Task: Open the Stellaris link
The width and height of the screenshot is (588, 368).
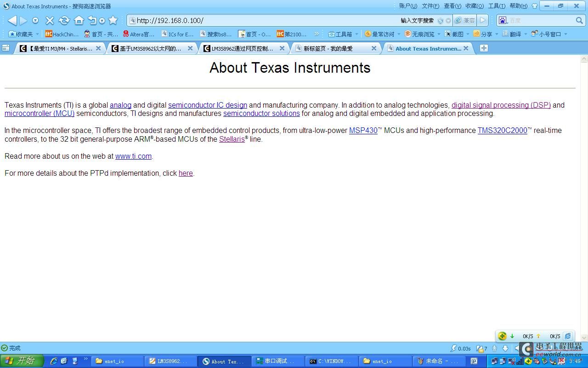Action: tap(232, 139)
